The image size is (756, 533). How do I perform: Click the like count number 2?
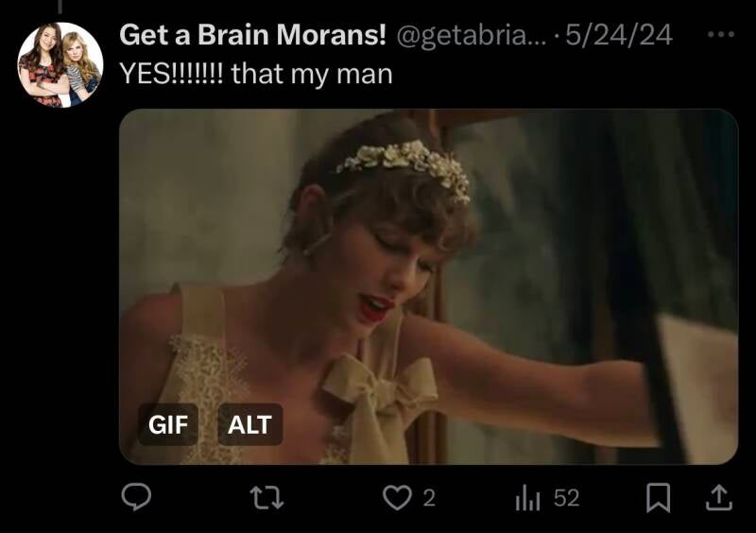(x=429, y=498)
